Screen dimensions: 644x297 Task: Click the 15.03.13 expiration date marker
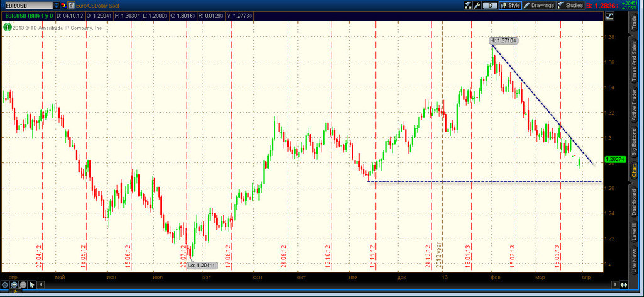coord(557,256)
